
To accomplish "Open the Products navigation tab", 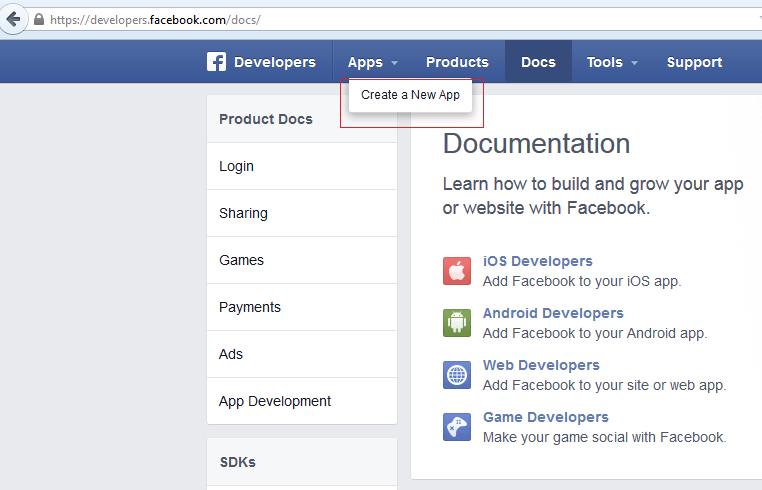I will (x=457, y=62).
